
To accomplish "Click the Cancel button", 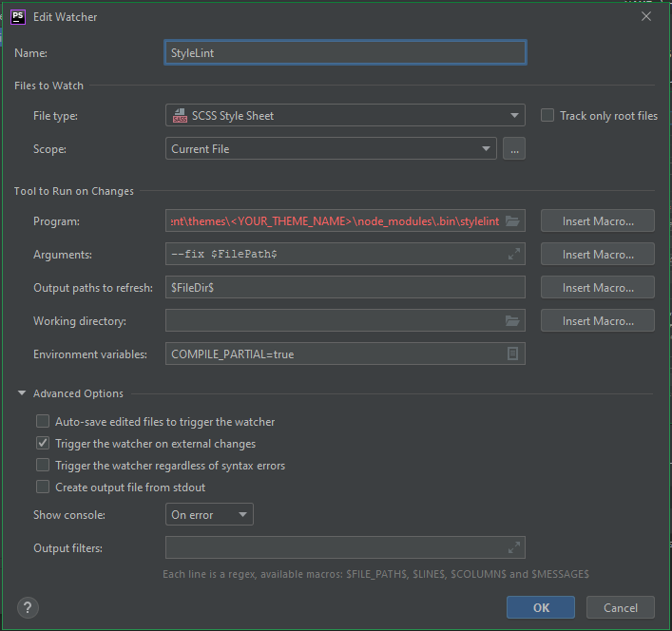I will 620,607.
